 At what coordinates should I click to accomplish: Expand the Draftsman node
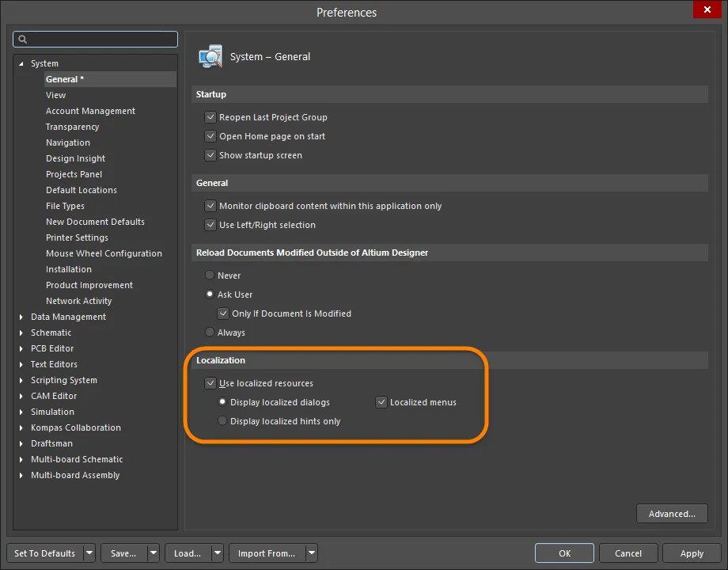pyautogui.click(x=21, y=443)
